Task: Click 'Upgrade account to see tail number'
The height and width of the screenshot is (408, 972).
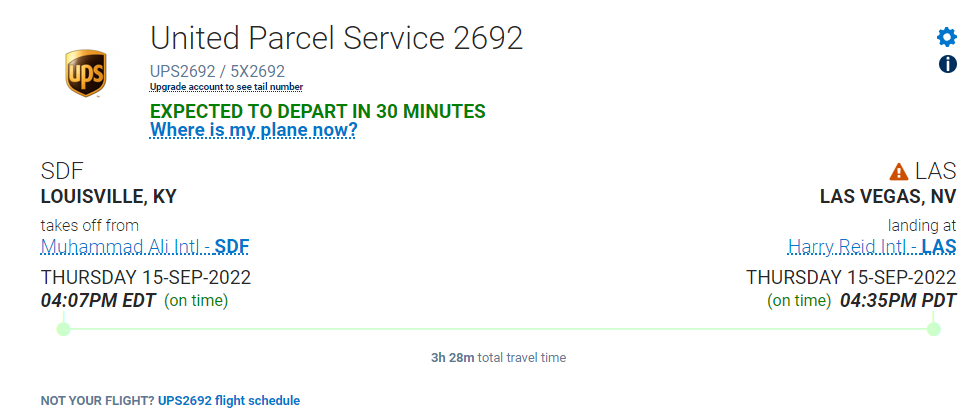Action: (x=226, y=87)
